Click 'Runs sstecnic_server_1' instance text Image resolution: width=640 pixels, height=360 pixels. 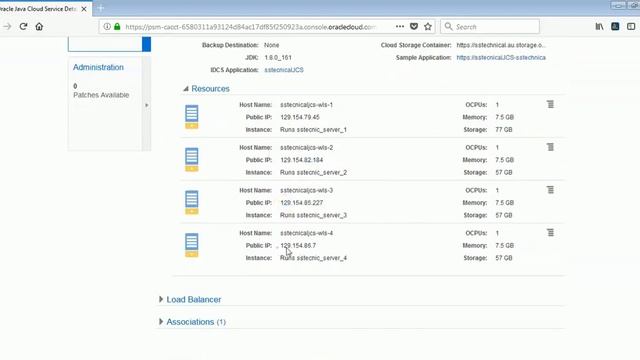tap(313, 130)
